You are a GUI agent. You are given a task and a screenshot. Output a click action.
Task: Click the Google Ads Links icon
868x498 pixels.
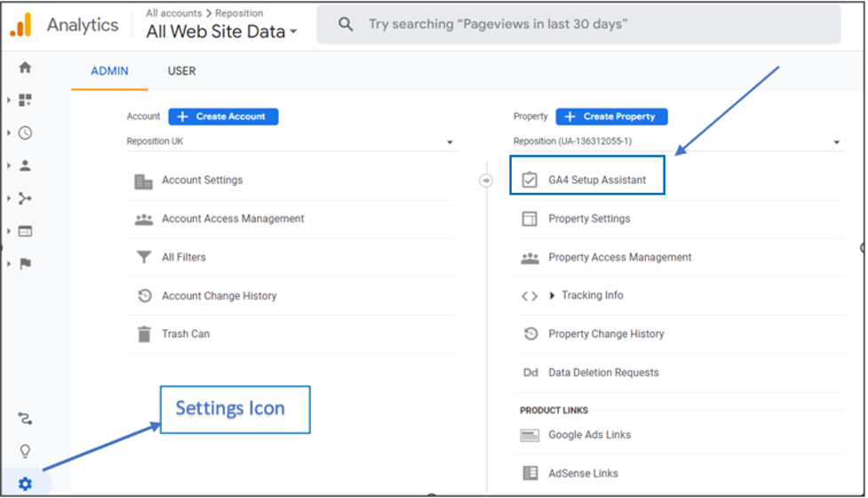coord(530,436)
